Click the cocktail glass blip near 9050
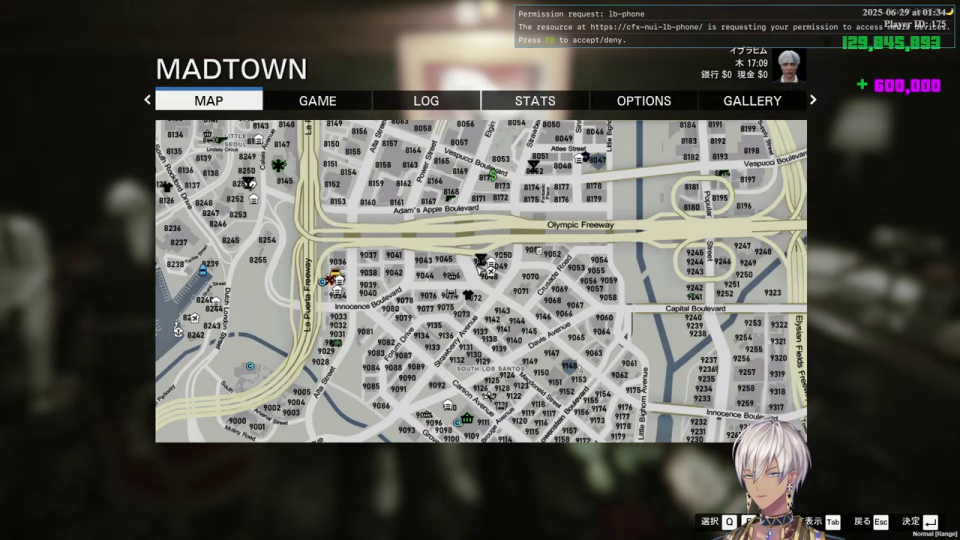The height and width of the screenshot is (540, 960). coord(481,260)
